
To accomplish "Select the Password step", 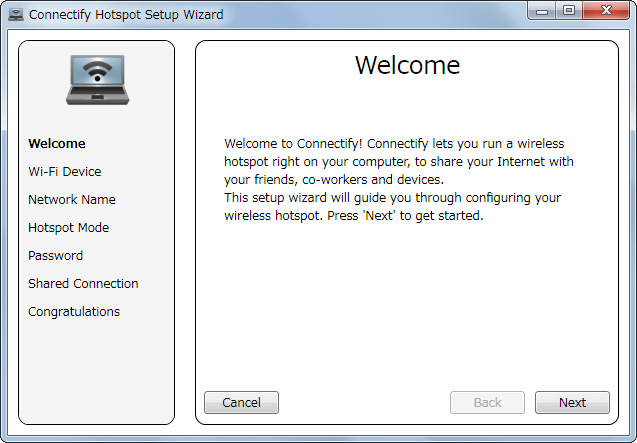I will click(56, 256).
